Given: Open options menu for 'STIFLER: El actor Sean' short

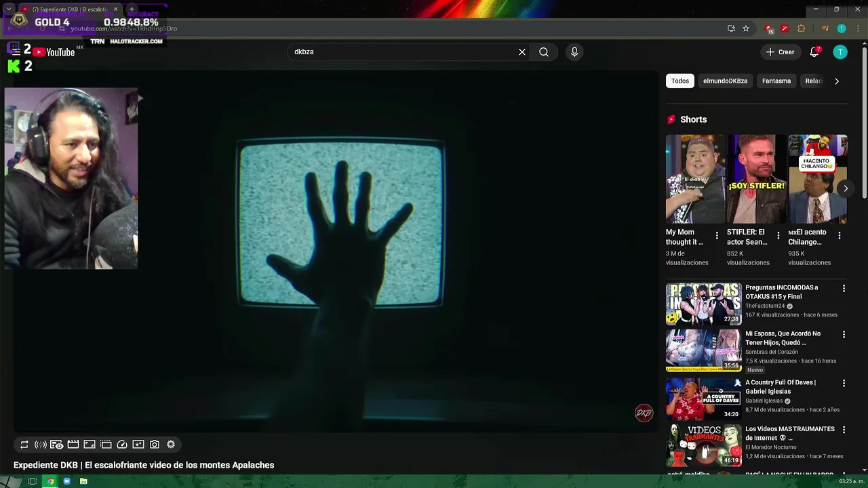Looking at the screenshot, I should pyautogui.click(x=778, y=236).
